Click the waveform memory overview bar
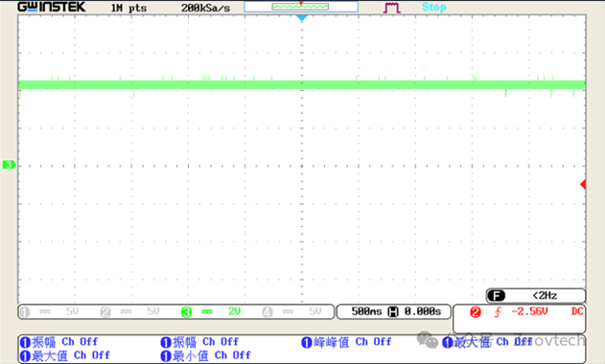 301,7
